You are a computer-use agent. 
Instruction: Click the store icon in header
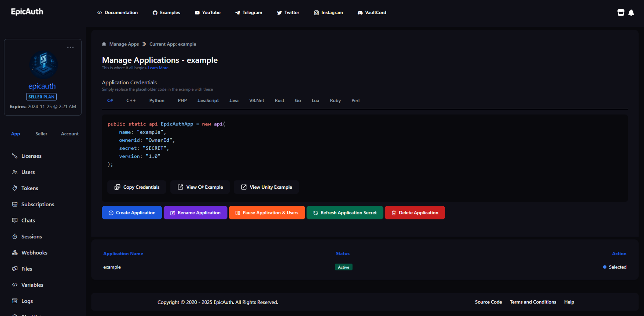(x=621, y=13)
